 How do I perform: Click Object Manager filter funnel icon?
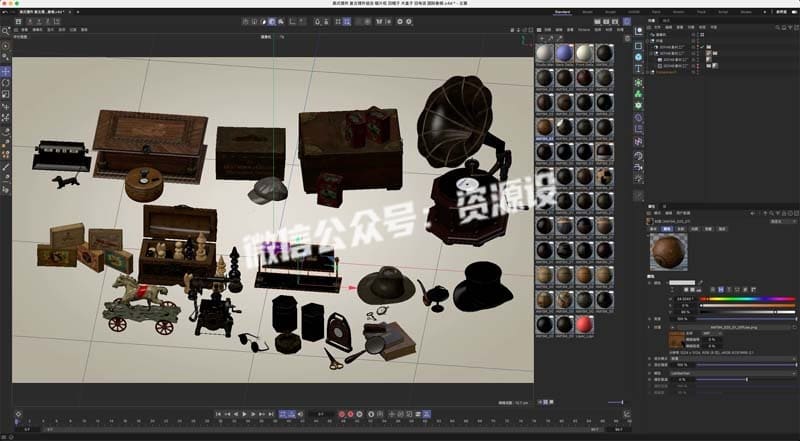click(x=788, y=27)
